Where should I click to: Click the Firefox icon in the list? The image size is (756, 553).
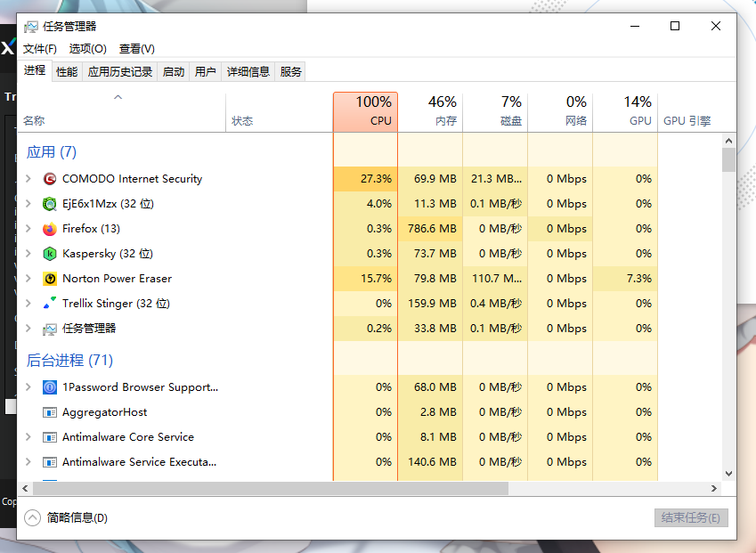click(50, 229)
